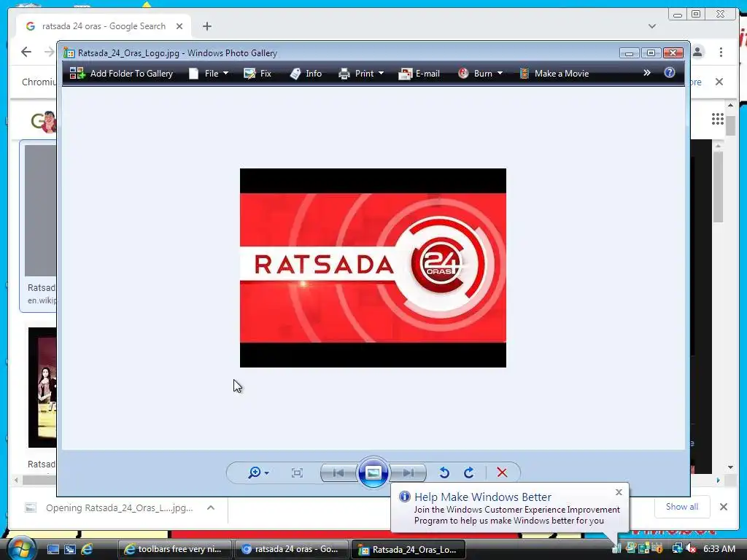Click the Chrome horizontal scroll right arrow
Viewport: 747px width, 560px height.
[718, 481]
